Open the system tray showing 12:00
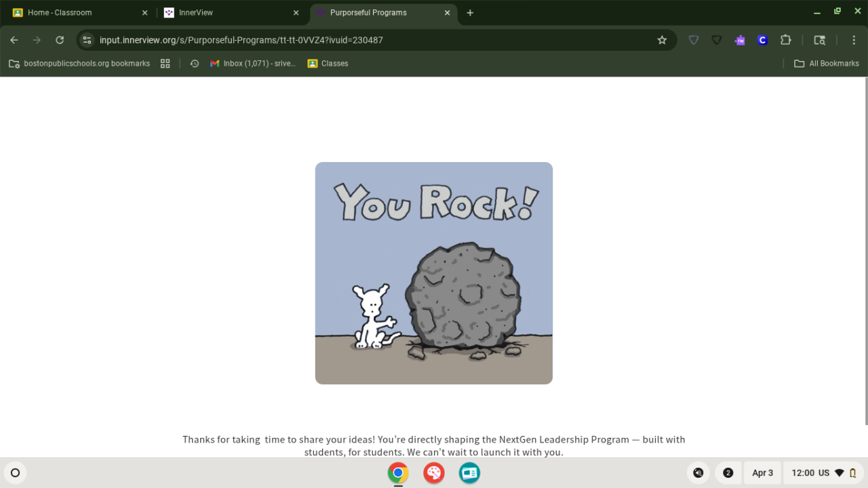This screenshot has width=868, height=488. click(x=824, y=473)
